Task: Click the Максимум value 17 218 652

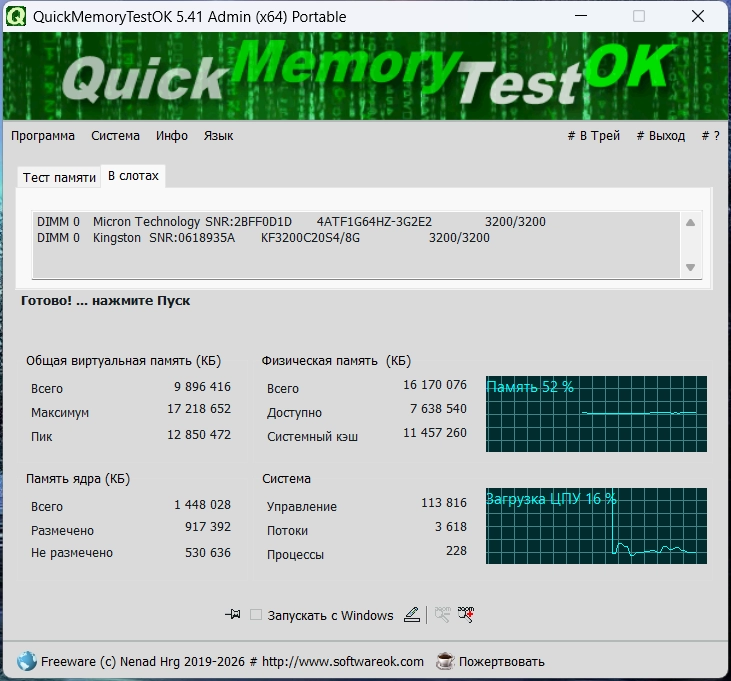Action: pos(199,409)
